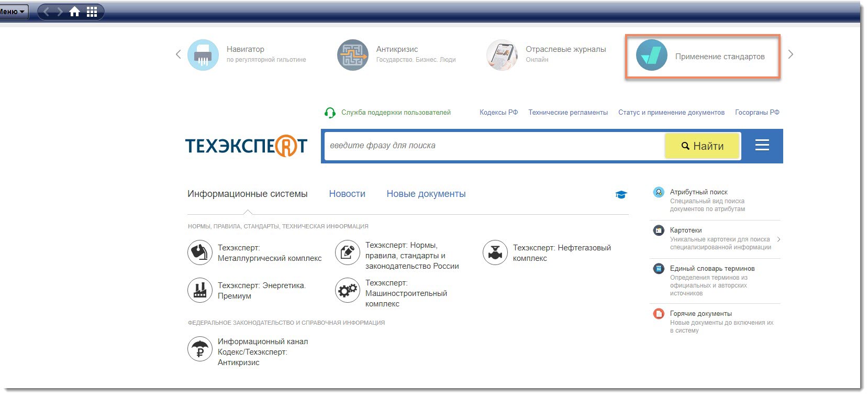Click the Энергетика. Премиум factory icon

(199, 290)
